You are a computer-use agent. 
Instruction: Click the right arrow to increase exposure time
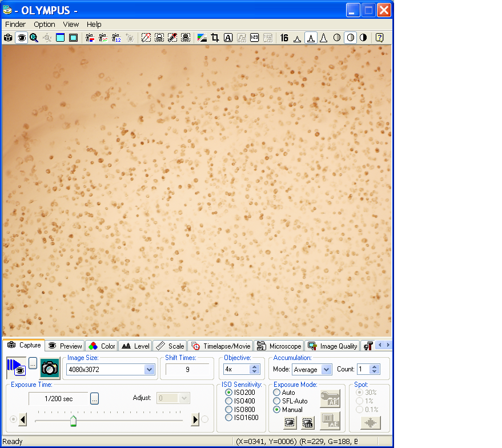click(x=195, y=420)
